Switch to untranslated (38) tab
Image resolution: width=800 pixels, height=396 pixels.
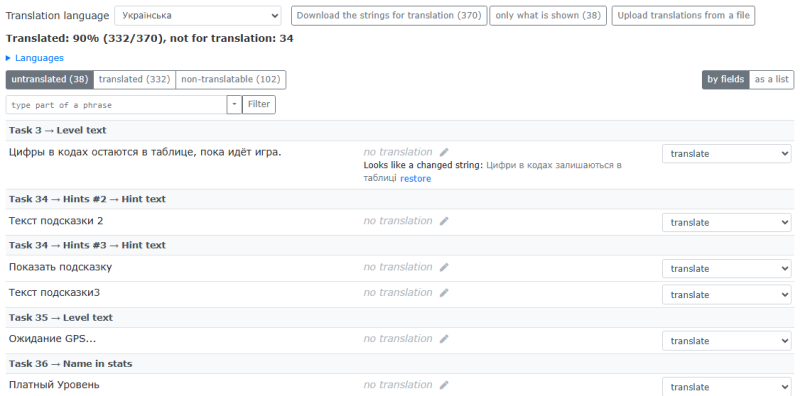click(49, 80)
